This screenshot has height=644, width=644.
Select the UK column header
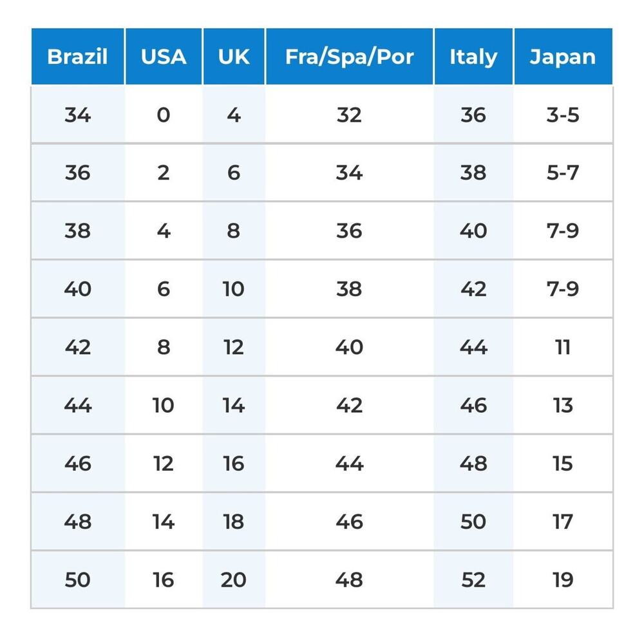[x=234, y=57]
